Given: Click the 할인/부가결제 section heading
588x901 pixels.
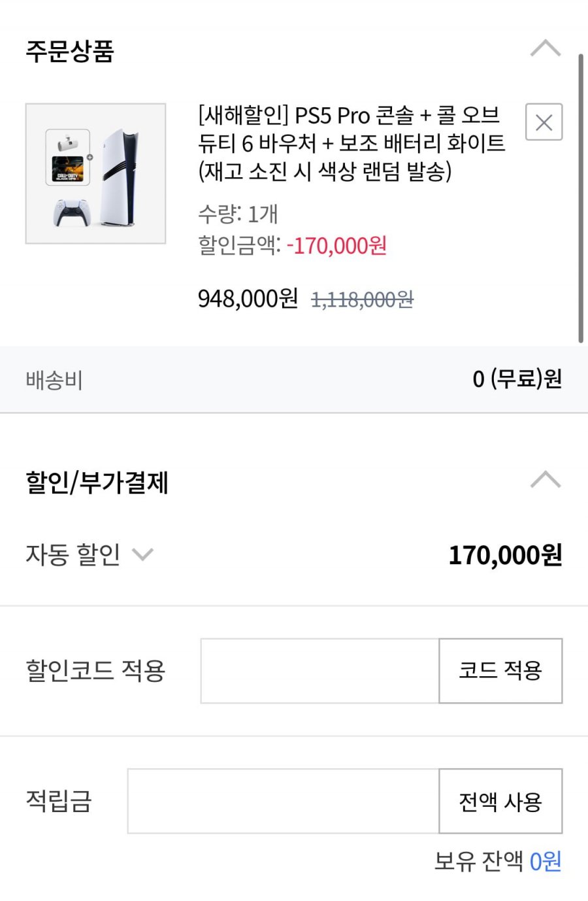Looking at the screenshot, I should 97,483.
